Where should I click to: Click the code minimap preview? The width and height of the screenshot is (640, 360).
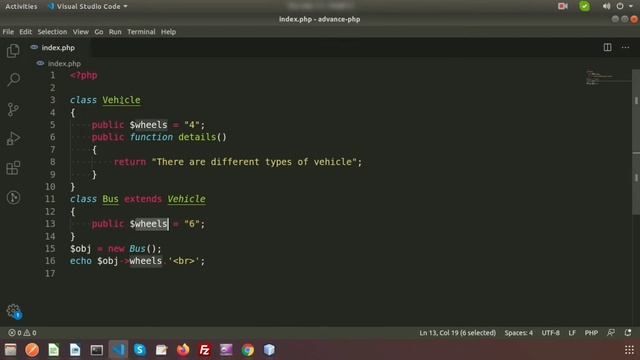coord(608,78)
